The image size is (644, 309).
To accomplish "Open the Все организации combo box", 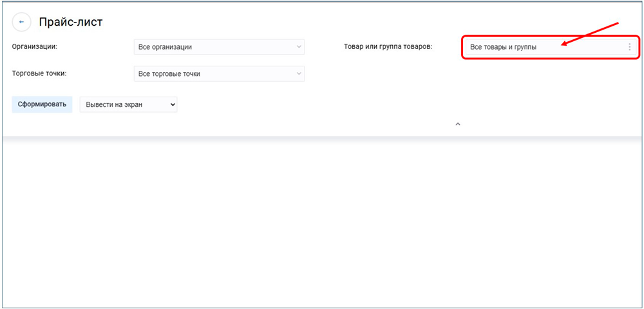I will click(219, 47).
